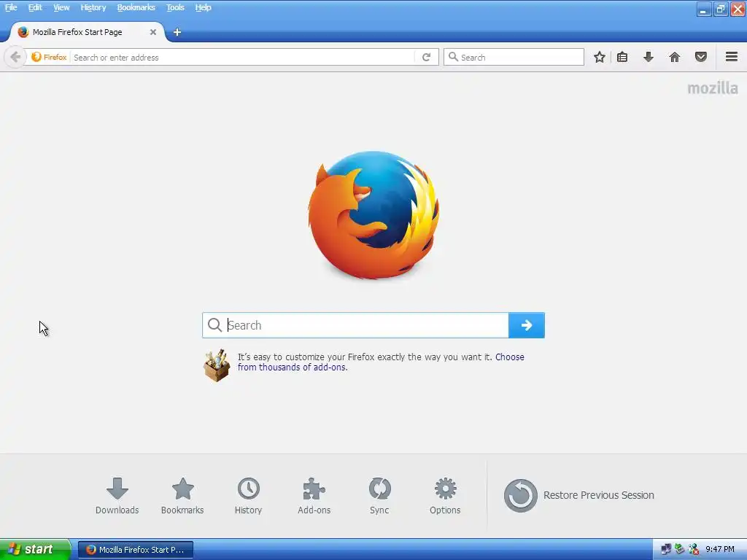The image size is (747, 560).
Task: Click Restore Previous Session button
Action: coord(578,495)
